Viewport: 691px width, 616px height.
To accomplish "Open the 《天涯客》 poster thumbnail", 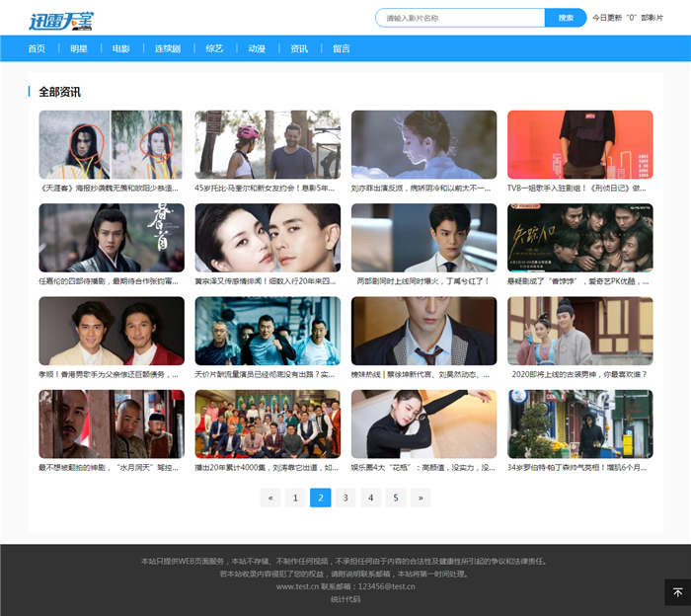I will (112, 144).
